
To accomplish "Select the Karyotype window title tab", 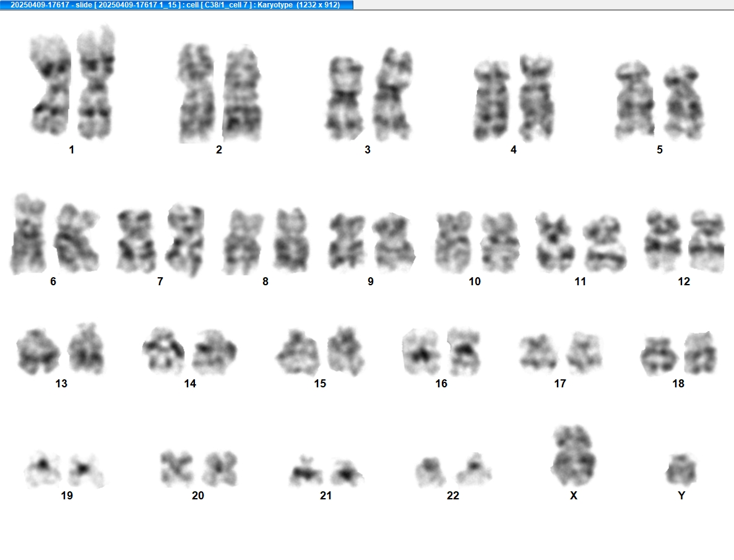I will click(176, 5).
